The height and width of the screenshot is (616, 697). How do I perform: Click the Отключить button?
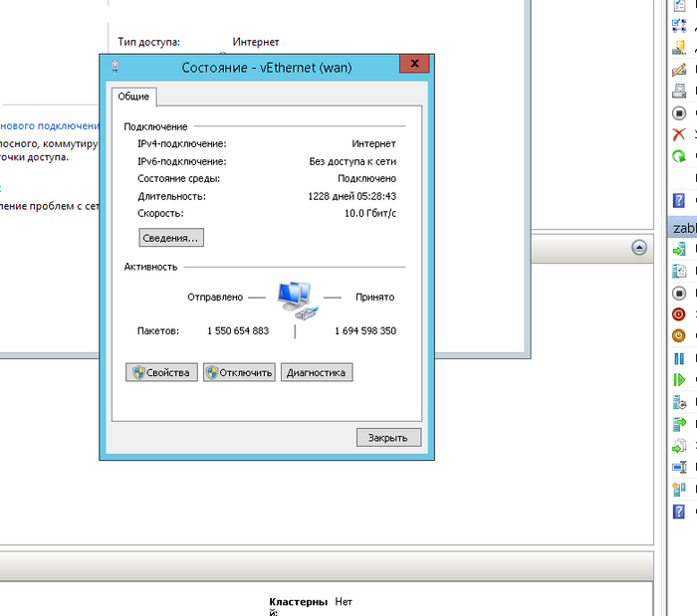239,372
